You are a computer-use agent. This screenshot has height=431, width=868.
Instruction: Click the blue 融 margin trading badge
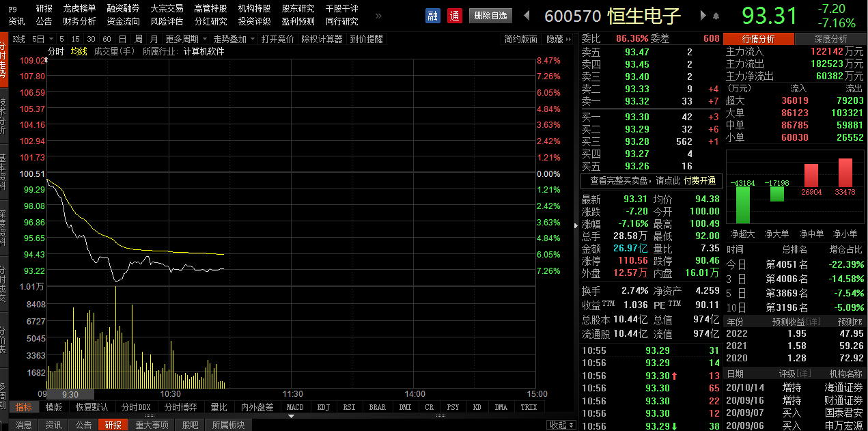pyautogui.click(x=432, y=16)
